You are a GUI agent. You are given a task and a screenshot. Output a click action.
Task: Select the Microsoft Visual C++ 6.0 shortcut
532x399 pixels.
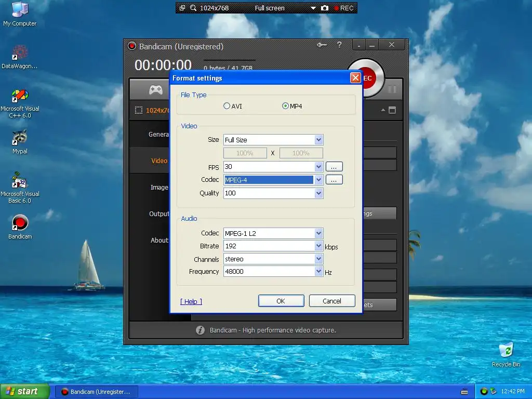coord(20,103)
